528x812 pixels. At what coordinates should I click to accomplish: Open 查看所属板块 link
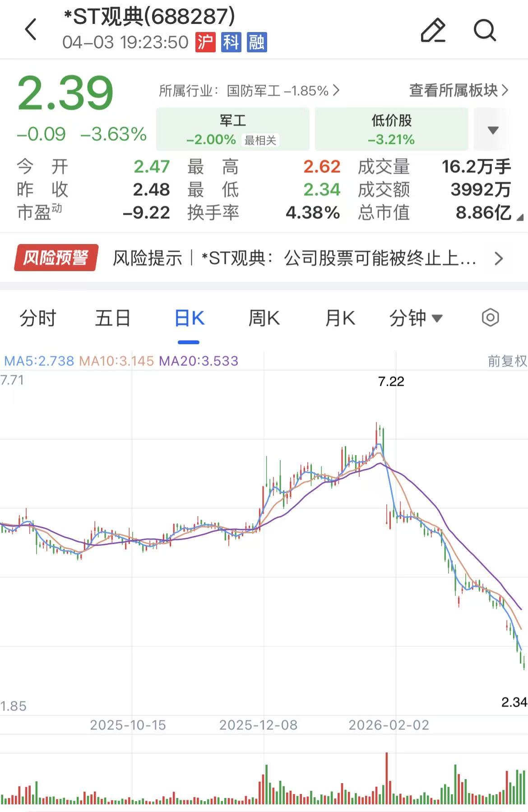tap(459, 90)
